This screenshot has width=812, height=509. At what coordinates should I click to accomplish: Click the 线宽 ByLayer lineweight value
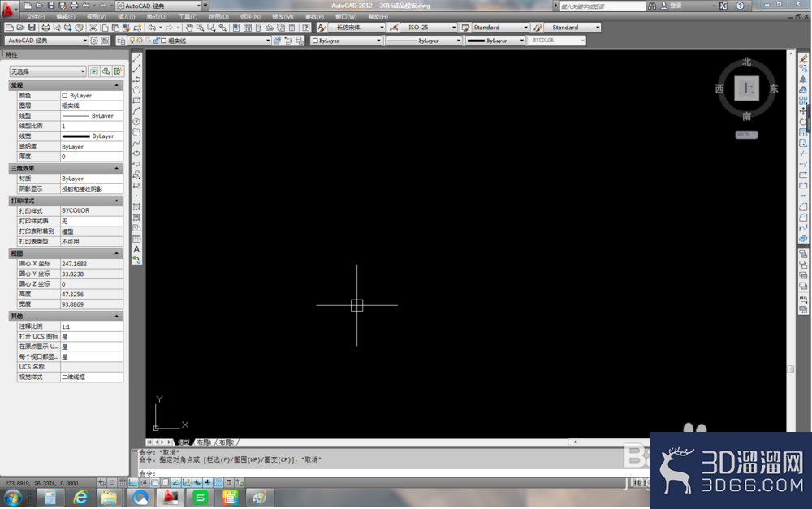(x=91, y=136)
